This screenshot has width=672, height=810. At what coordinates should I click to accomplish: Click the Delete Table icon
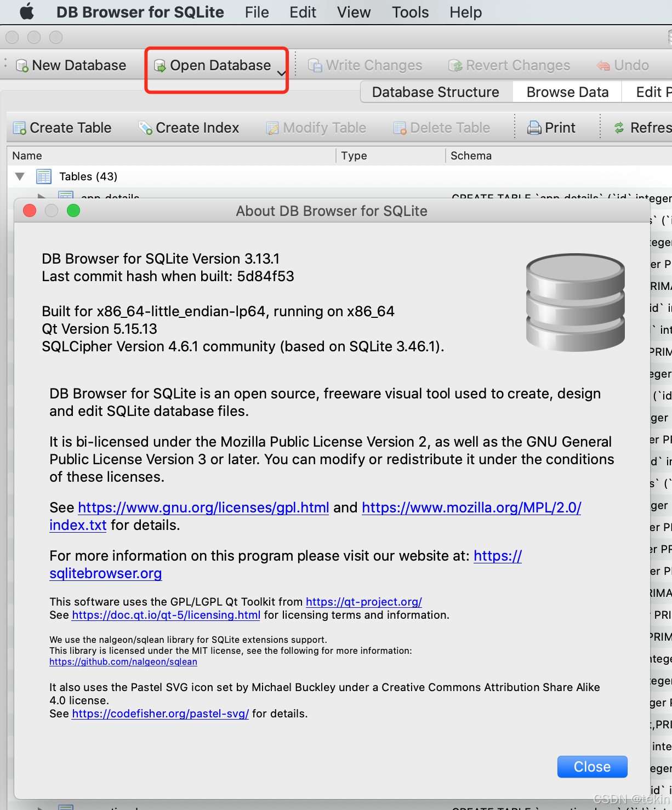point(400,128)
